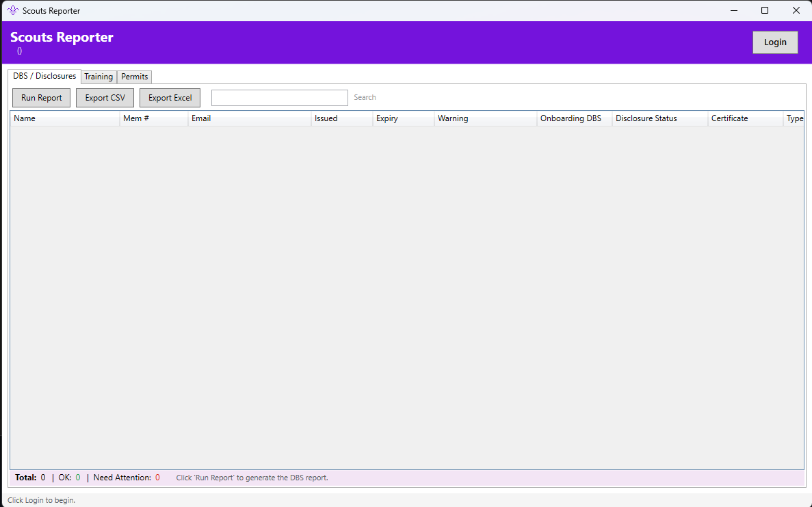Run the DBS report

[x=42, y=98]
